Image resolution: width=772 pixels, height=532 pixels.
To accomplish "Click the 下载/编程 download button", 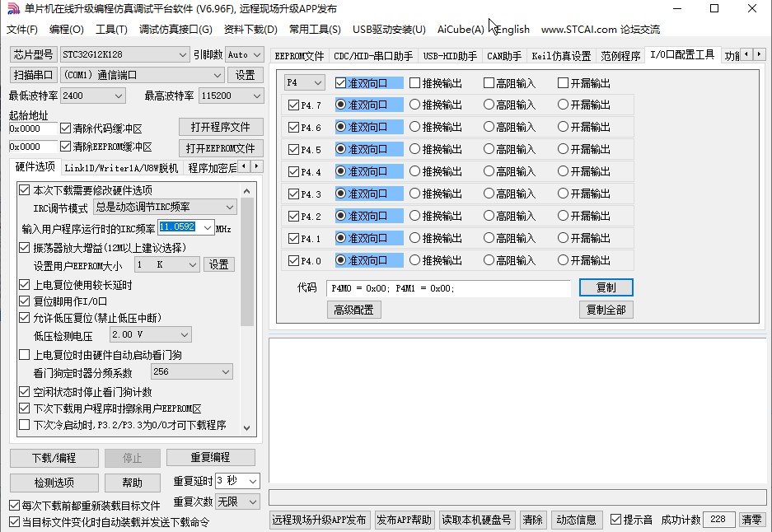I will tap(54, 458).
